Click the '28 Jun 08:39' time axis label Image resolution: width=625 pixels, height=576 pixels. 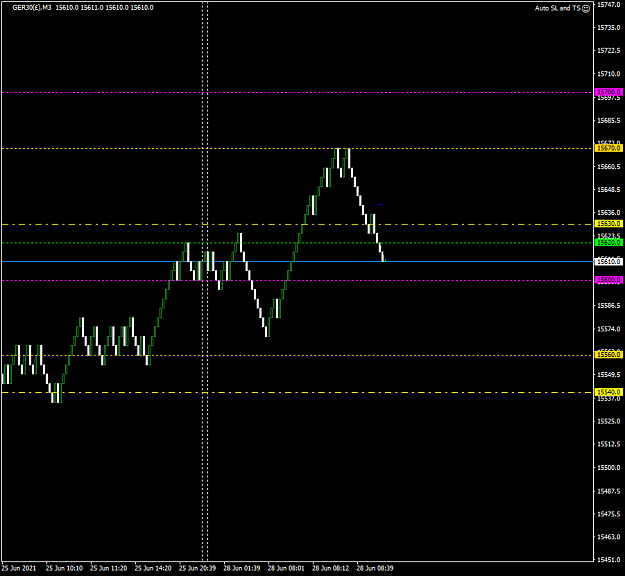coord(375,568)
